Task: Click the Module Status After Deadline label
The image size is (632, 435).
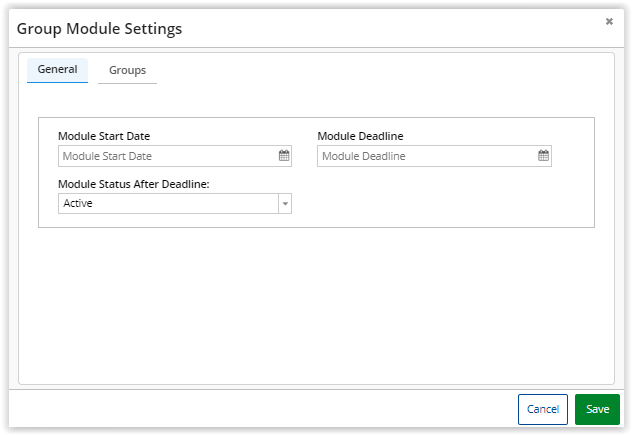Action: pos(134,184)
